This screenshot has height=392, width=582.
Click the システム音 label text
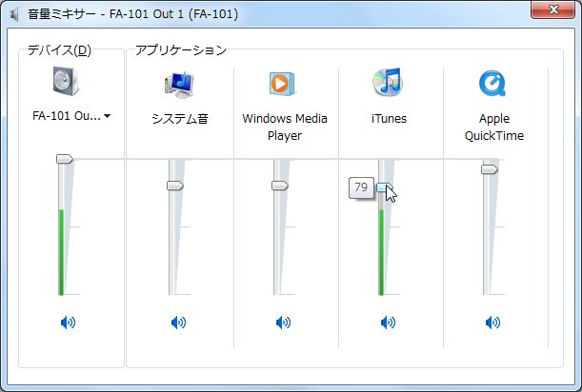click(180, 119)
